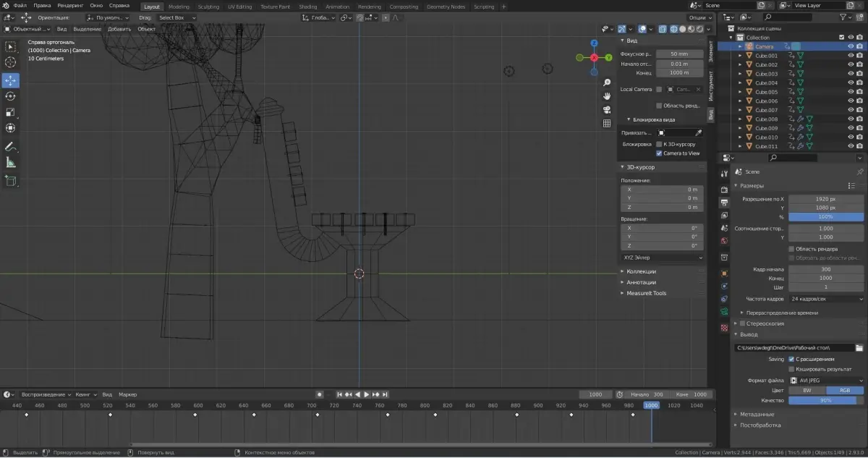Select the Add Cube tool
The image size is (868, 458).
pyautogui.click(x=11, y=181)
